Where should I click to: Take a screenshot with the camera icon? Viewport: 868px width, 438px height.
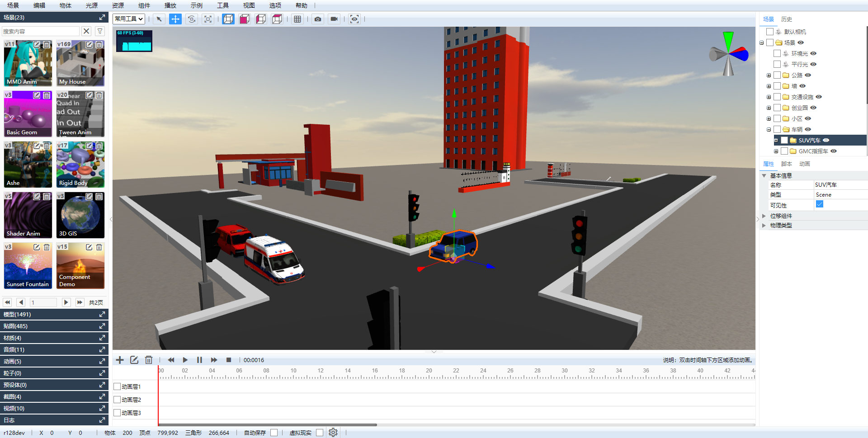coord(318,19)
